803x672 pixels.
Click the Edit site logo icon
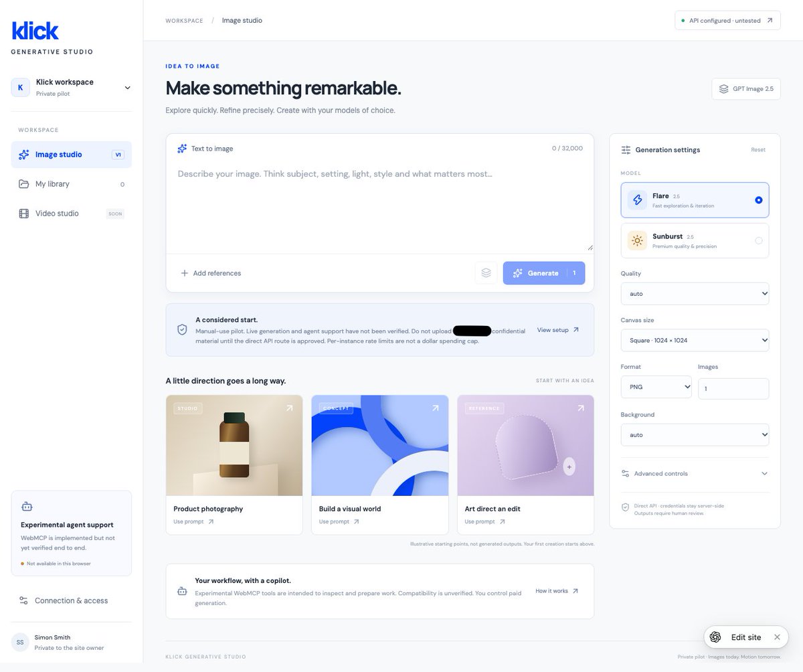tap(715, 637)
